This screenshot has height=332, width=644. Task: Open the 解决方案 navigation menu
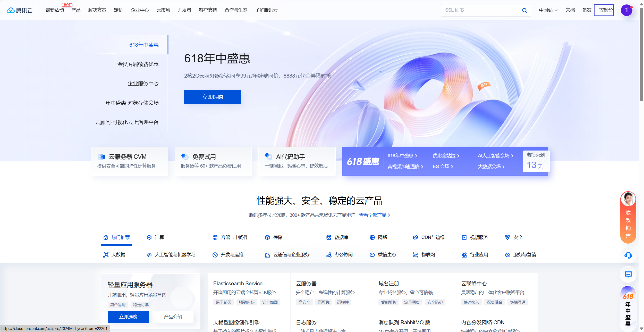point(97,10)
